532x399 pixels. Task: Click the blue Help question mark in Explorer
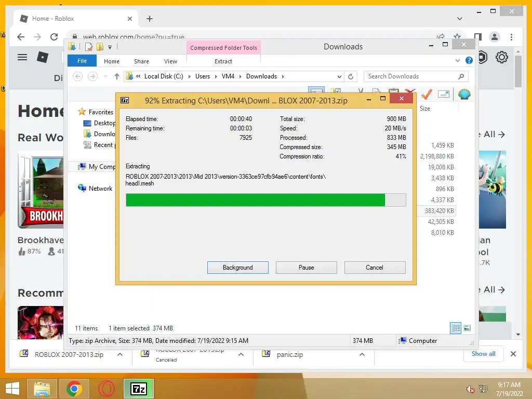pos(469,60)
